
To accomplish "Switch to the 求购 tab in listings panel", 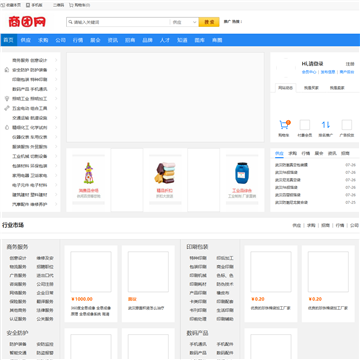I will click(292, 153).
